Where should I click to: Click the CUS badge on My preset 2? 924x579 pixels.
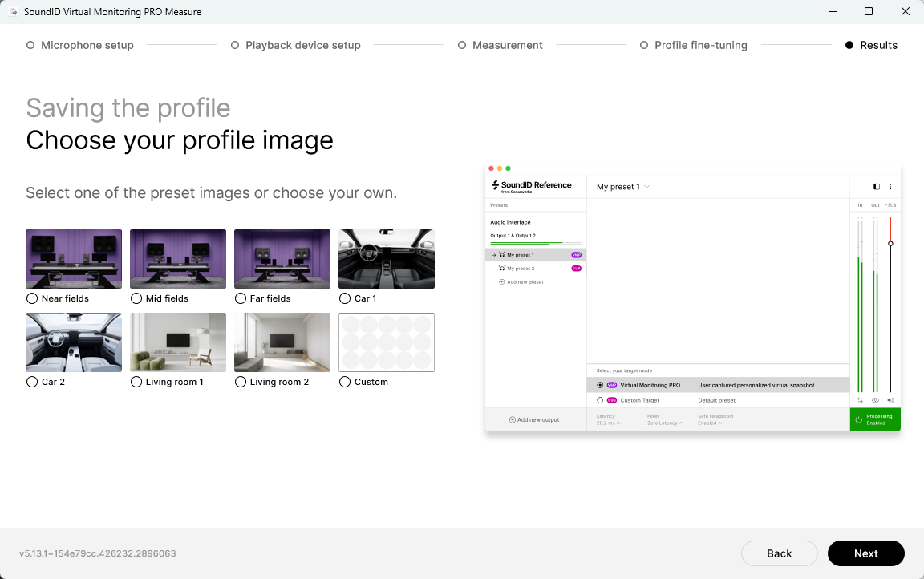coord(577,269)
